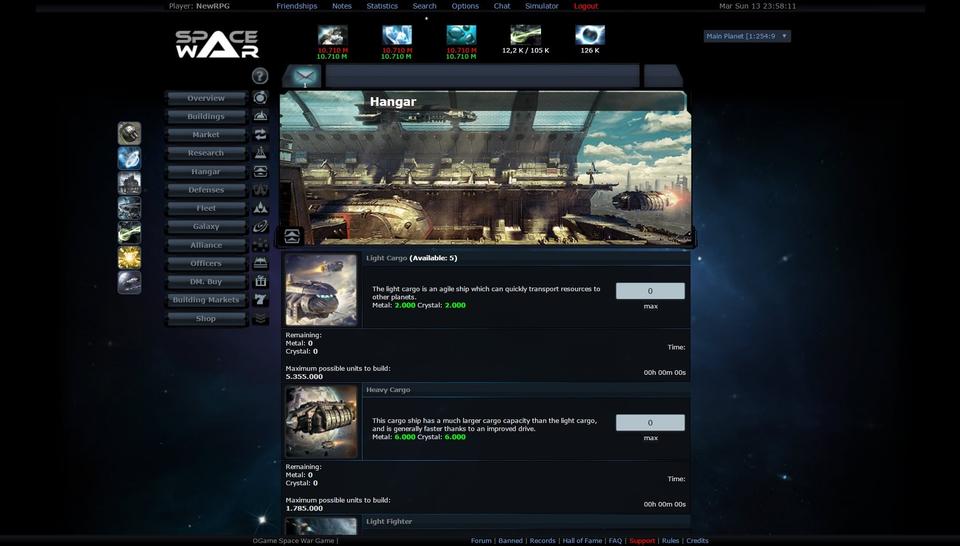Screen dimensions: 960x546
Task: Open the Main Planet dropdown selector
Action: [747, 36]
